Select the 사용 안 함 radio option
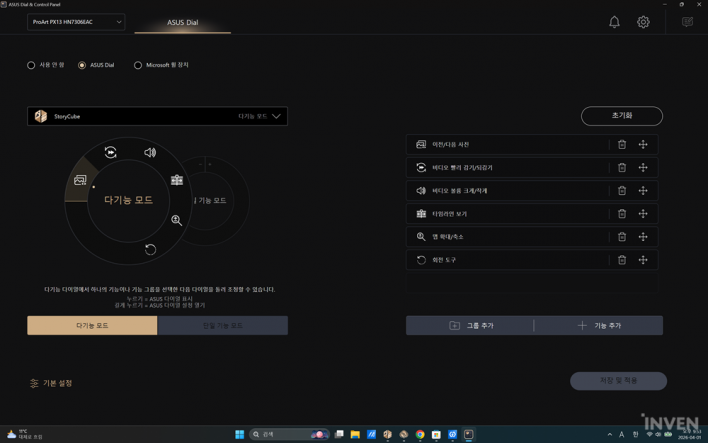708x443 pixels. coord(31,65)
